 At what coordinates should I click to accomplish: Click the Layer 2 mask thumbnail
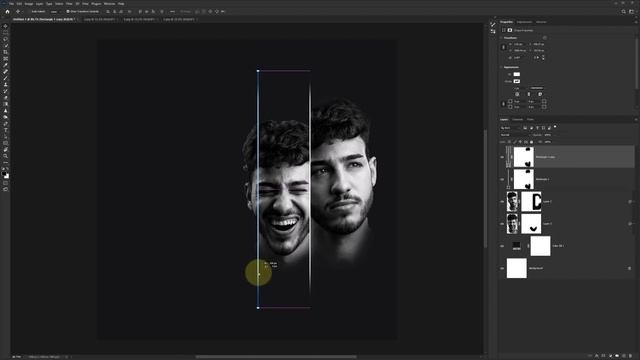531,202
